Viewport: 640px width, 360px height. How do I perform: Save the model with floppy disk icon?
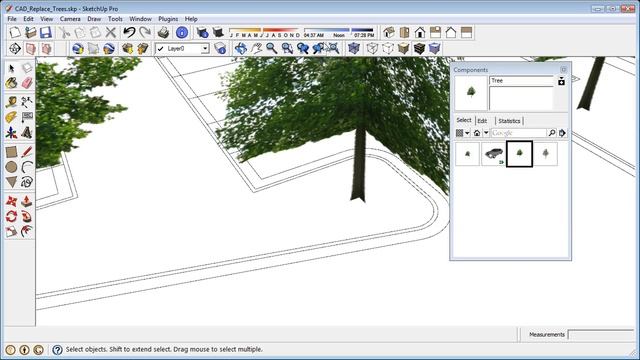[x=46, y=33]
